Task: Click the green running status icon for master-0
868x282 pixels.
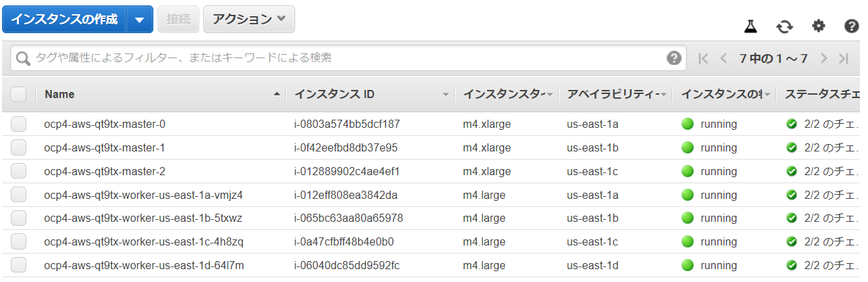Action: point(688,124)
